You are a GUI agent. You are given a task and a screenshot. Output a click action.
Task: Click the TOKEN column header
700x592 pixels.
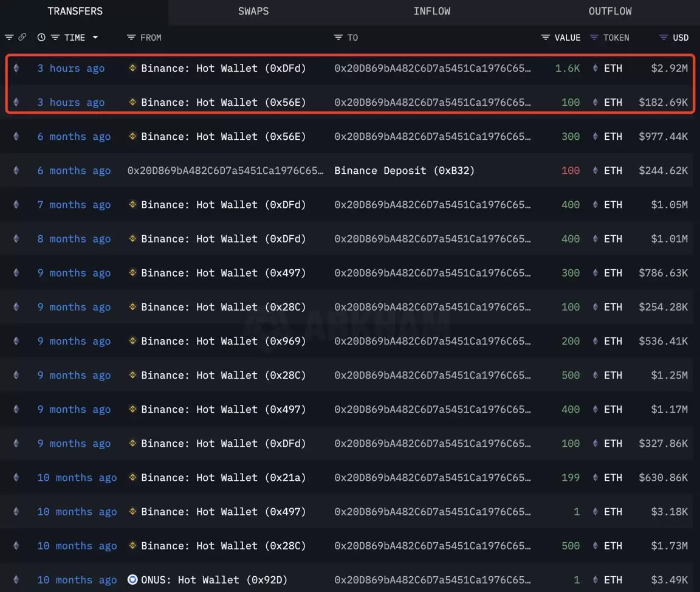[616, 38]
